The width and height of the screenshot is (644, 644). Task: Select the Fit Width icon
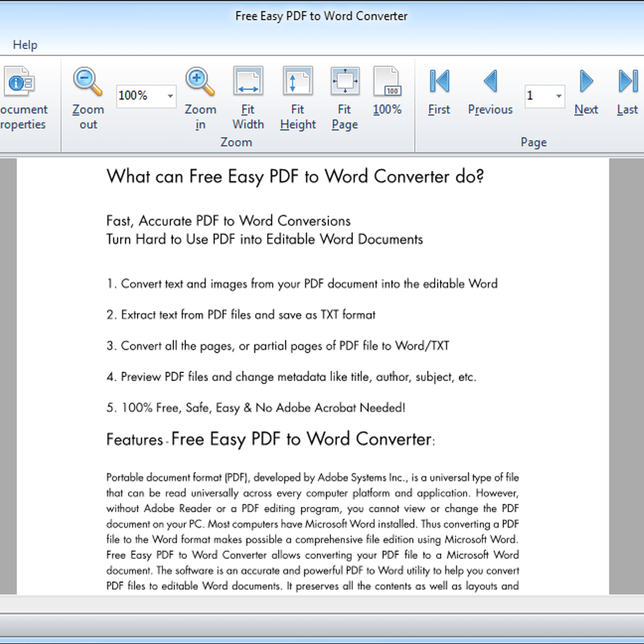248,81
